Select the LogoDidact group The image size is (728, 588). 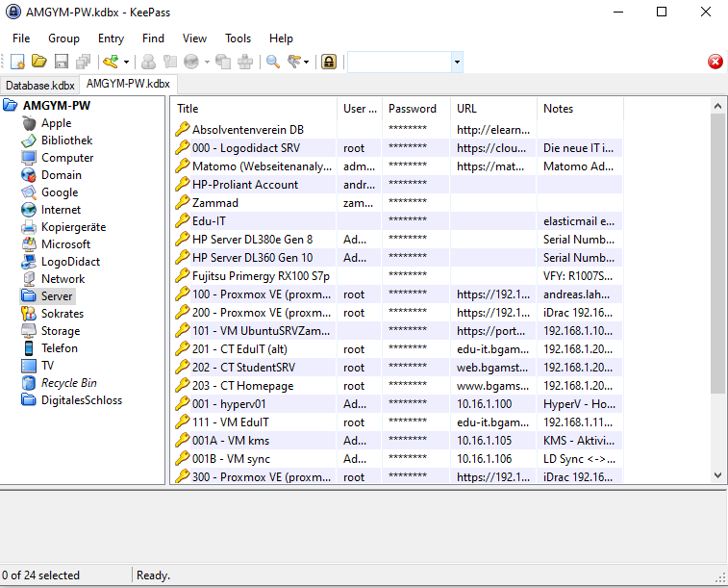coord(70,262)
